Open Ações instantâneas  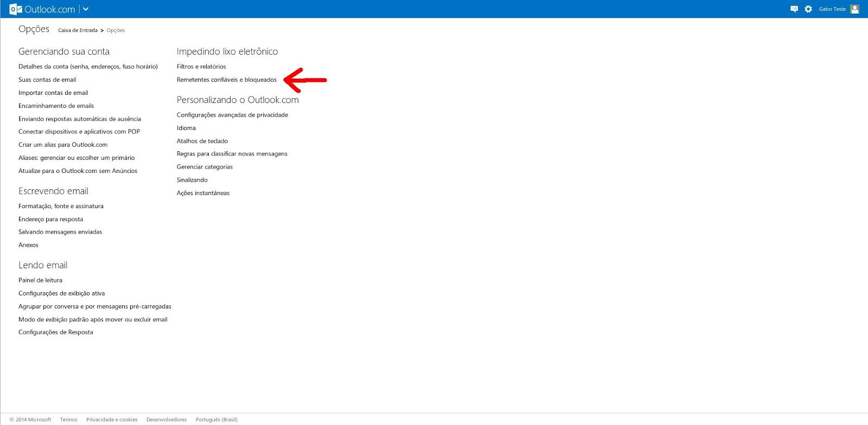[x=203, y=193]
